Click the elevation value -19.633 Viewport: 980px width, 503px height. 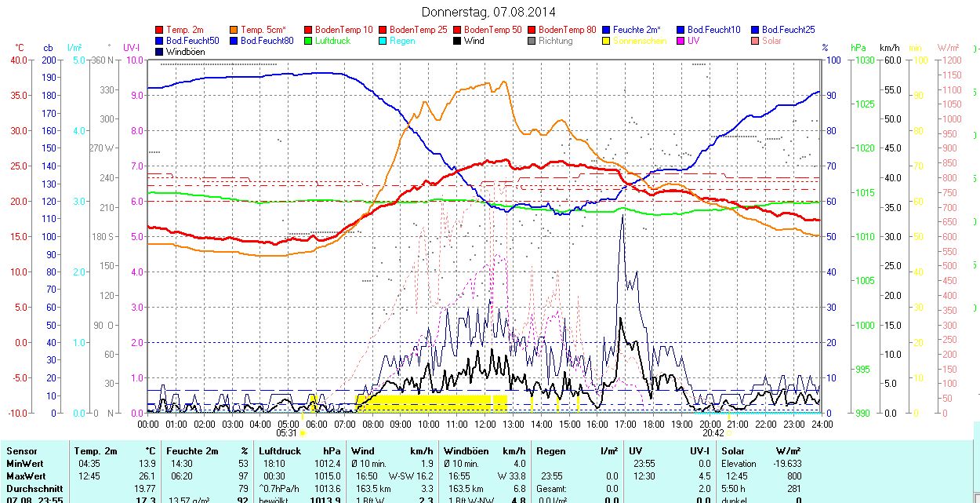786,464
